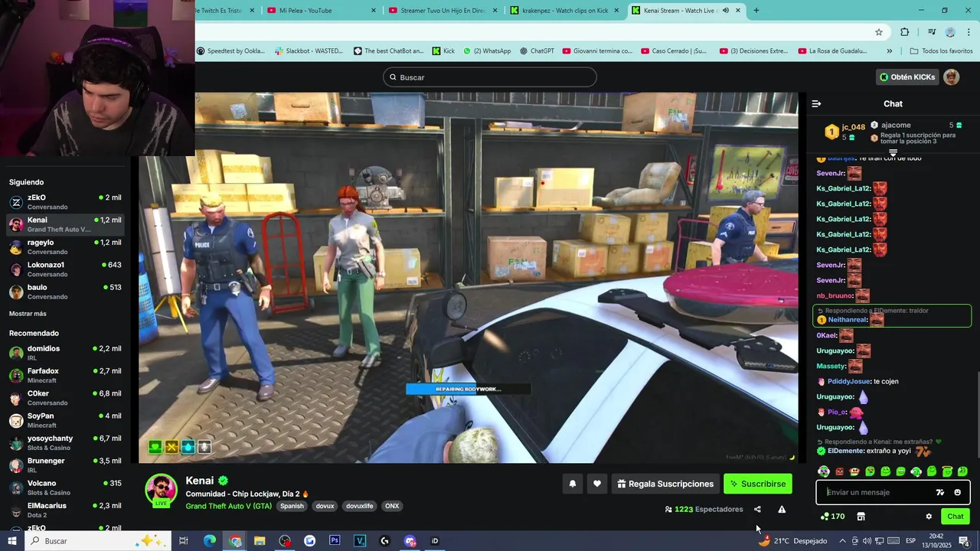Image resolution: width=980 pixels, height=551 pixels.
Task: Select the Spanish language tag
Action: coord(292,506)
